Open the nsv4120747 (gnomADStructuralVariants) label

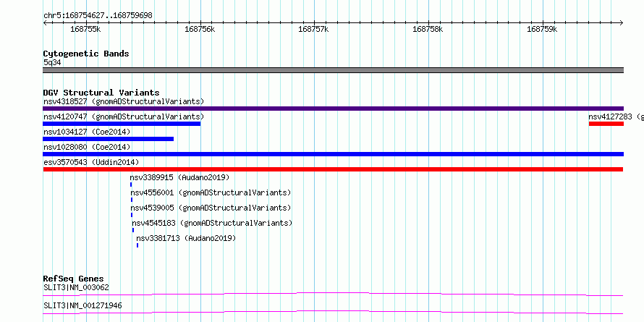[x=124, y=116]
